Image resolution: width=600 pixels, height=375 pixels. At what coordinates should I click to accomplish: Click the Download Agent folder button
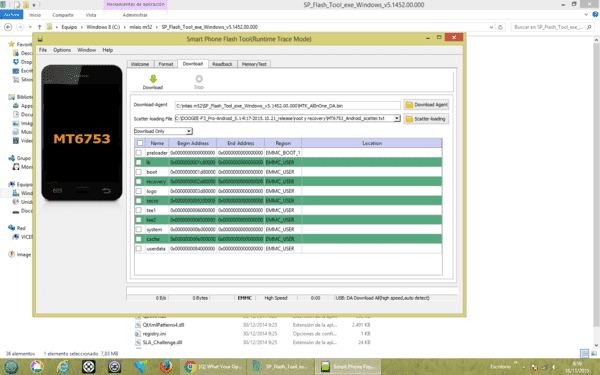(x=426, y=104)
